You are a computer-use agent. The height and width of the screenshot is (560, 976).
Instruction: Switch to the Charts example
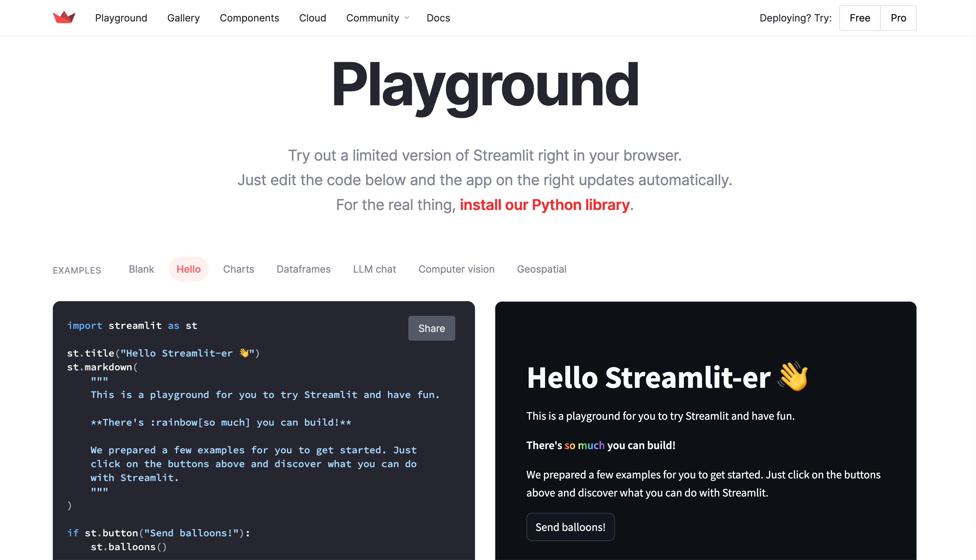click(239, 269)
